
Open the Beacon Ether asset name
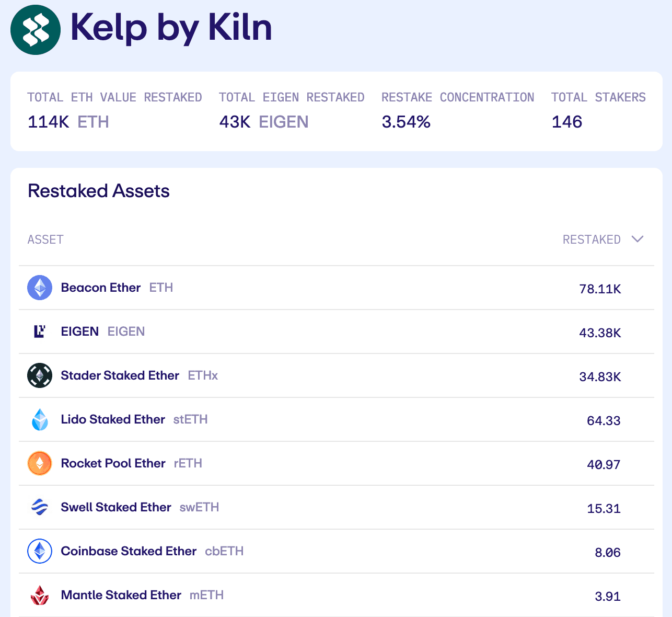coord(100,288)
